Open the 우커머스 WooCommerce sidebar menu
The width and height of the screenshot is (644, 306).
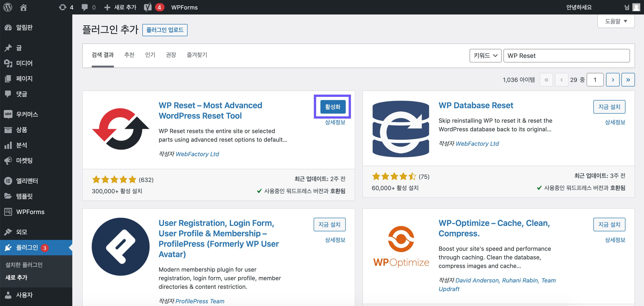coord(27,115)
